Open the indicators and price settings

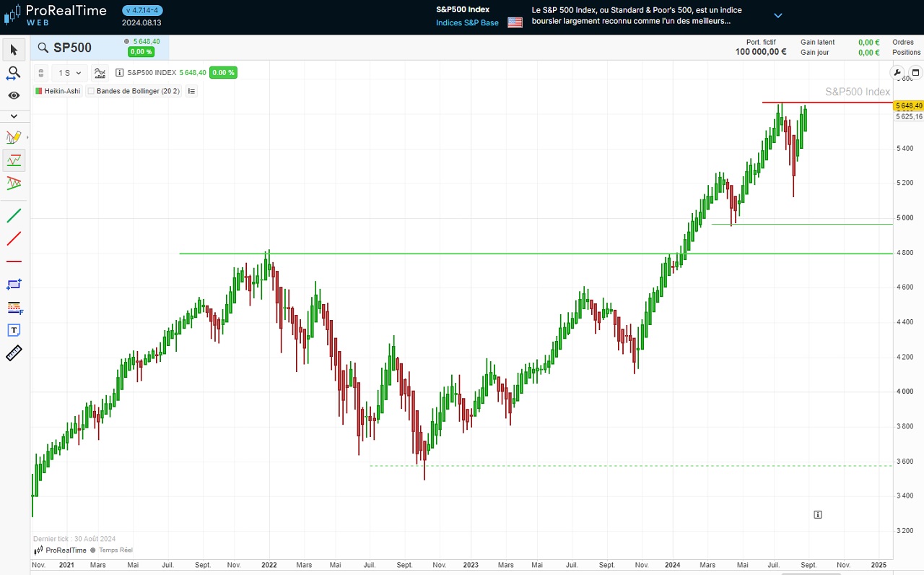(x=100, y=73)
